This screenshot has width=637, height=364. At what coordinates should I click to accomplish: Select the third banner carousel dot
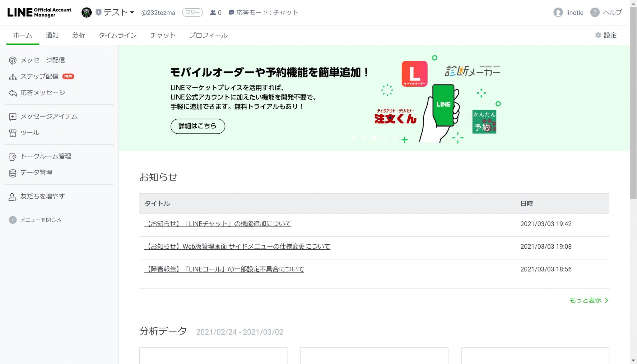(374, 138)
